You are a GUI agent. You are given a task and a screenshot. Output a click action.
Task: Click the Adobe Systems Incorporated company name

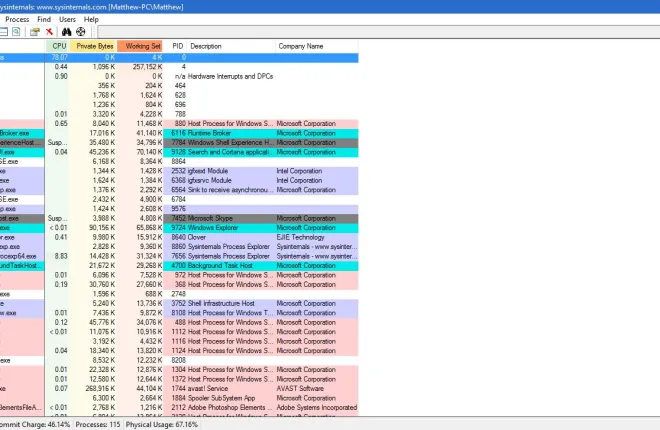(x=317, y=408)
